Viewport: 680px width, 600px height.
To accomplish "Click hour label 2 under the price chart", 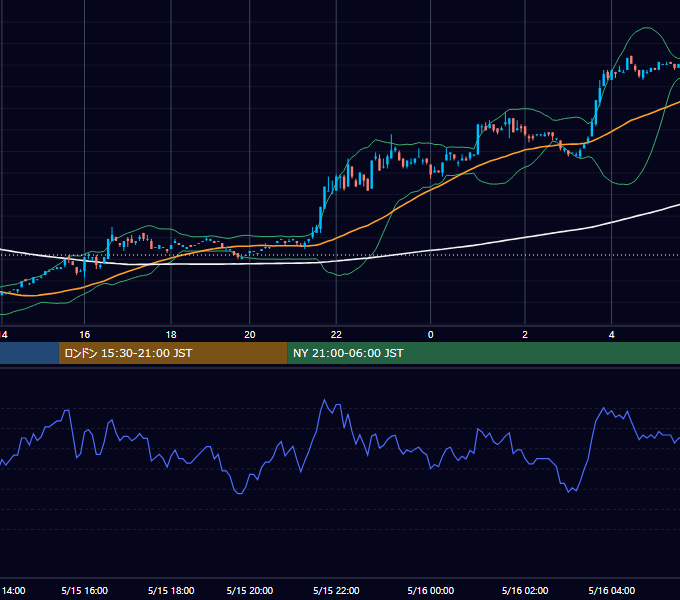I will click(525, 334).
